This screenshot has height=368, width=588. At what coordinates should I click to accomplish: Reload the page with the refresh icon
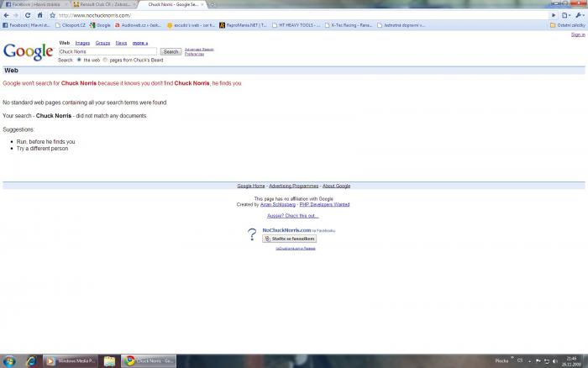(x=28, y=15)
